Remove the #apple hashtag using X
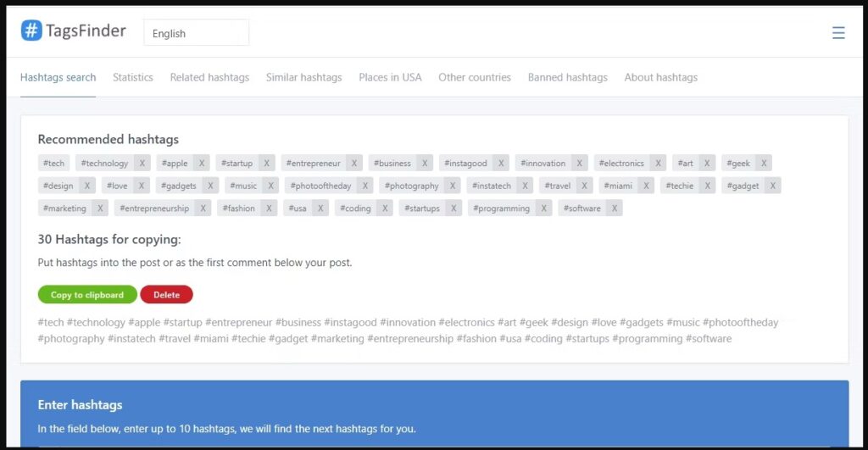 tap(202, 164)
